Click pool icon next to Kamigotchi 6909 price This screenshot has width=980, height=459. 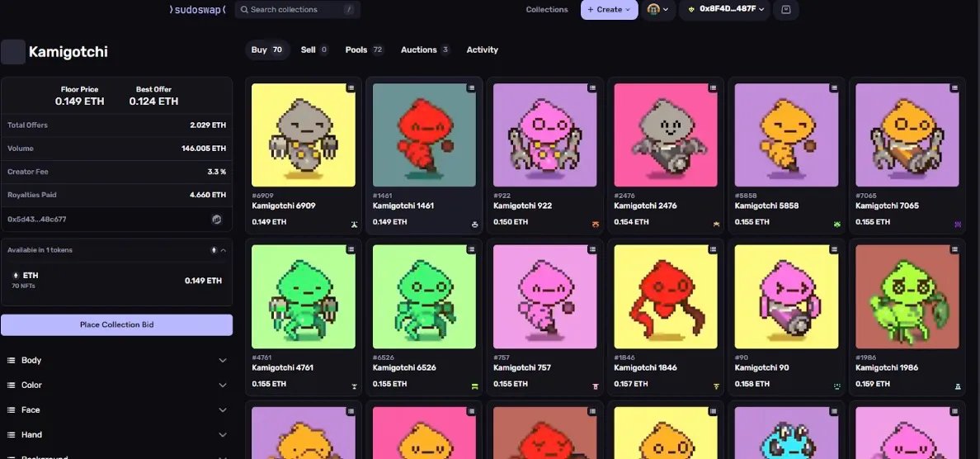354,224
